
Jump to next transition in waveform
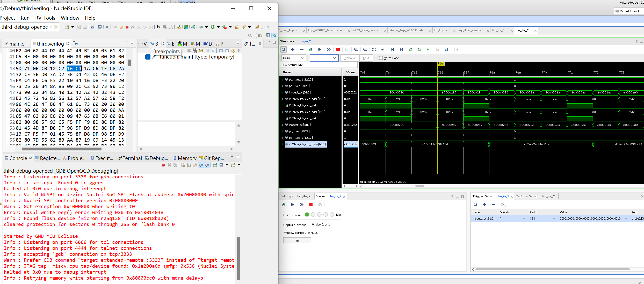[419, 49]
